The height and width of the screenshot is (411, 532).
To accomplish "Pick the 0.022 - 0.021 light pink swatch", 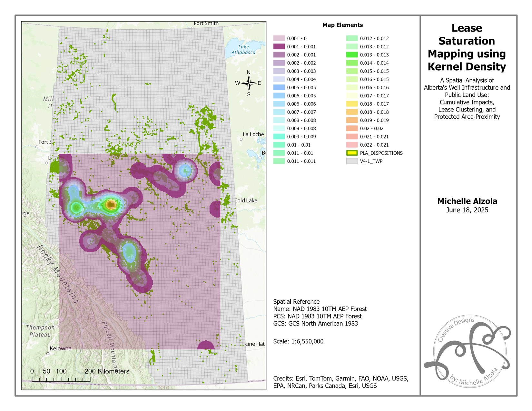I will point(352,145).
